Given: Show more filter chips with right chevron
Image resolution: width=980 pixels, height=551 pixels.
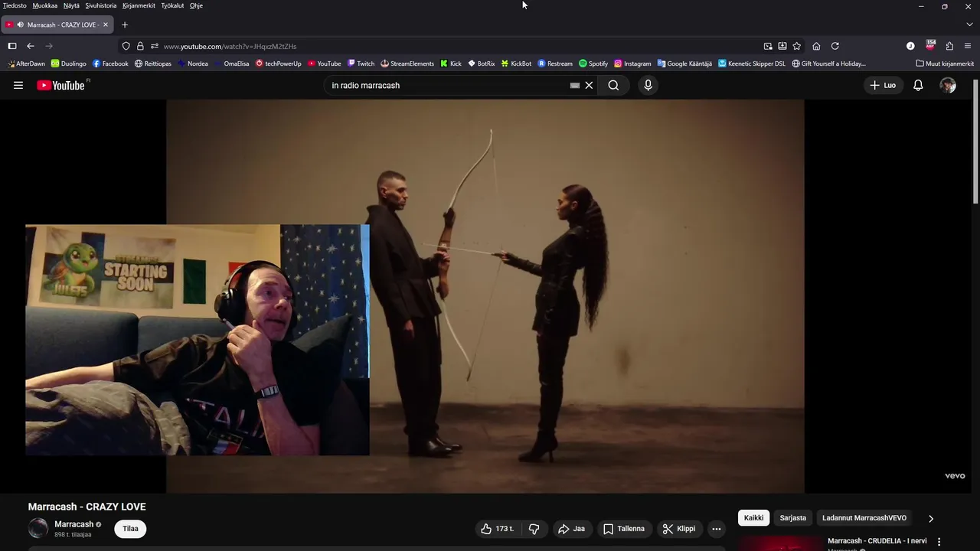Looking at the screenshot, I should [931, 518].
